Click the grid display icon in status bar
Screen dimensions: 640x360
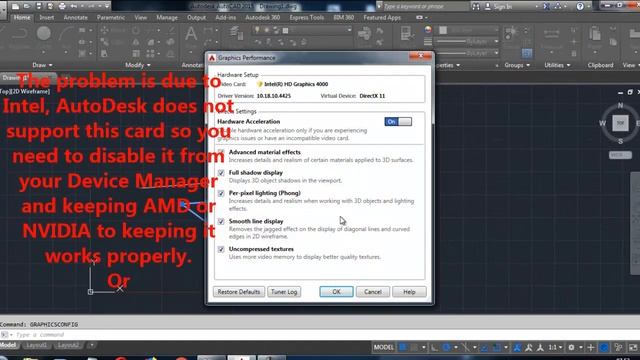tap(403, 347)
